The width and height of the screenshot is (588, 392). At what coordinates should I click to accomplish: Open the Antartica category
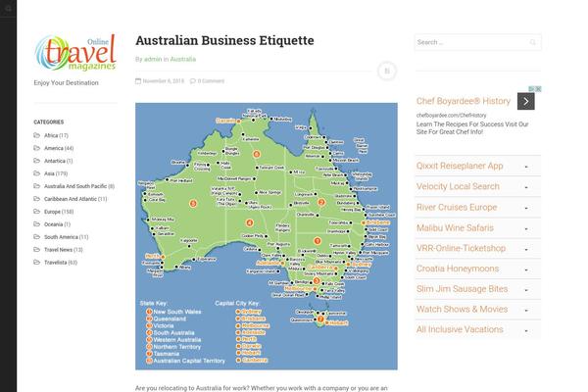pos(55,161)
